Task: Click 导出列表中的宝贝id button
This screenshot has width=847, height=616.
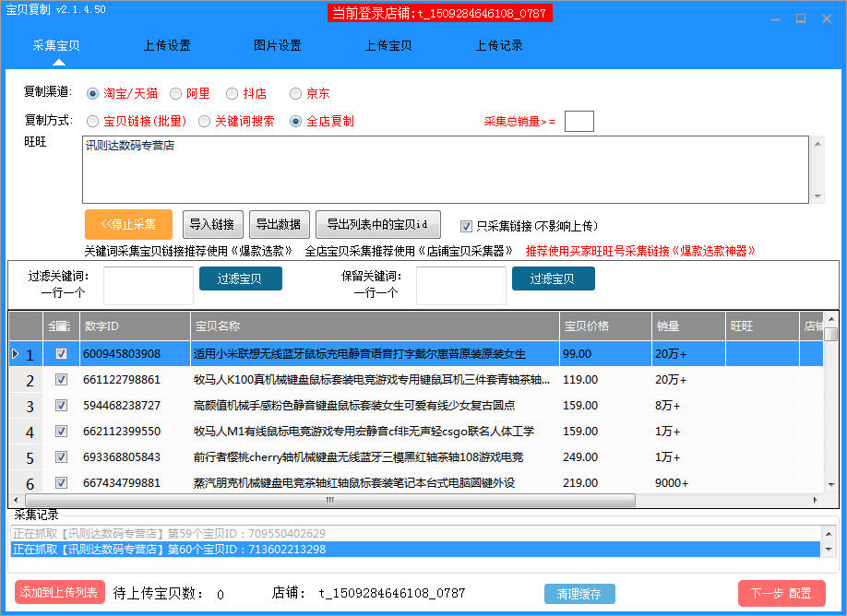Action: [x=376, y=224]
